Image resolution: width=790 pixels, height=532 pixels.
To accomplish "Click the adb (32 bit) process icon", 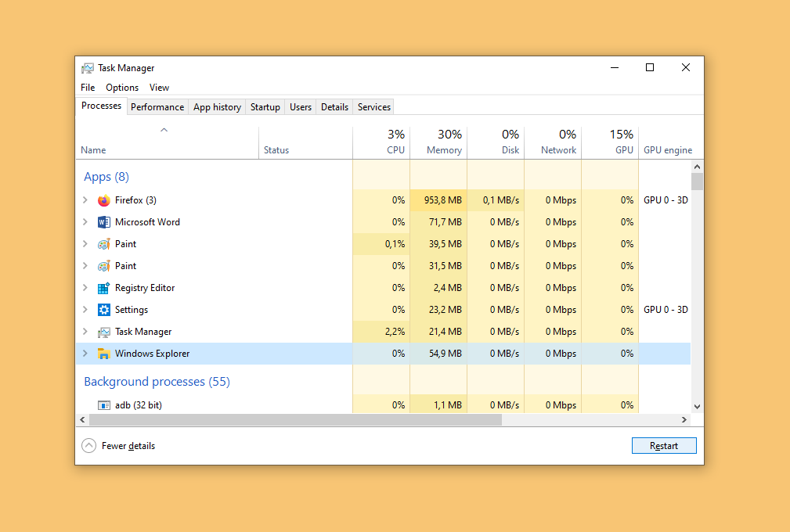I will pos(104,405).
